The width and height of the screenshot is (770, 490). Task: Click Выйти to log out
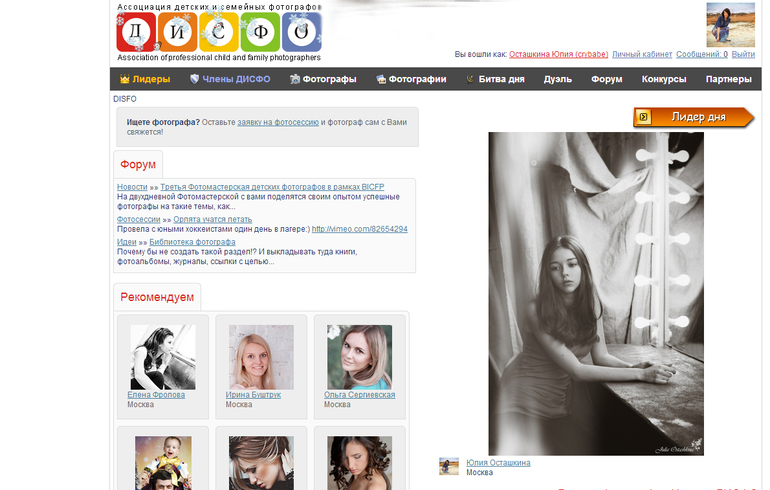pos(743,54)
